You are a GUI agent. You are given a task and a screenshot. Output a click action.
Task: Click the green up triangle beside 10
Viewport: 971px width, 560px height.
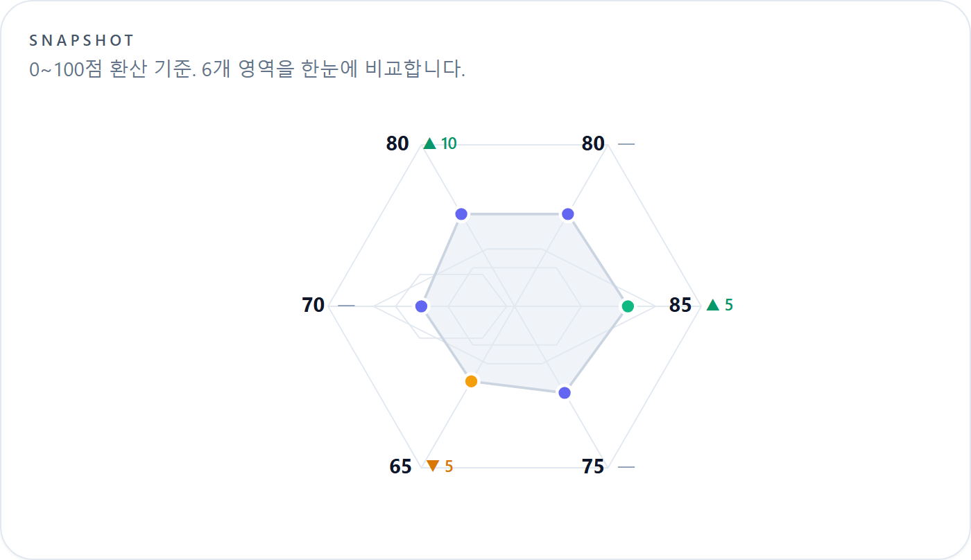pos(429,143)
